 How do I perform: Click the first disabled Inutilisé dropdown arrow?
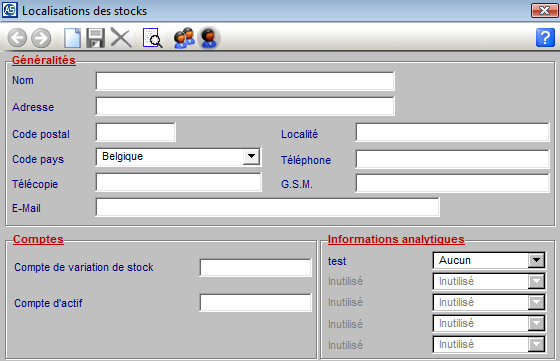(536, 281)
